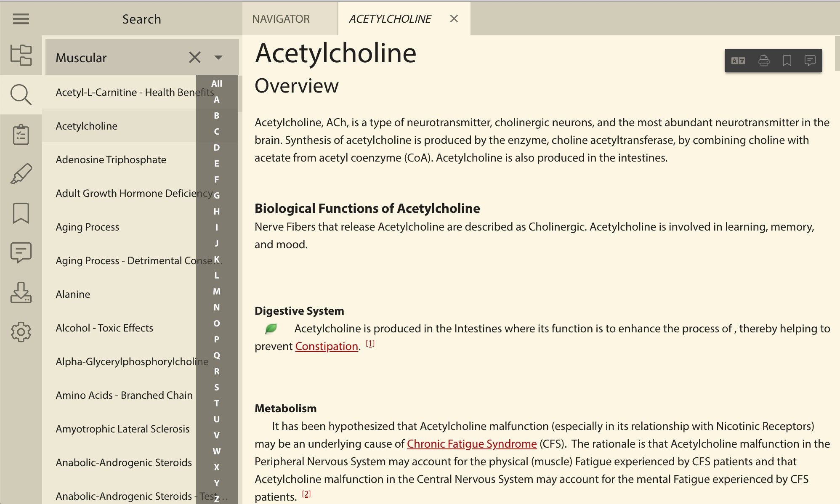Jump to letter L in index
The width and height of the screenshot is (840, 504).
(217, 276)
